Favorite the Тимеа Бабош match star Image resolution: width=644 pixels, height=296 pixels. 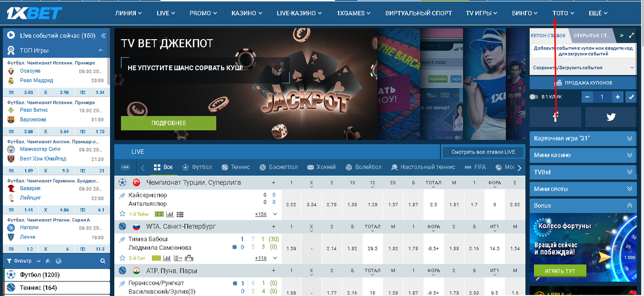pyautogui.click(x=122, y=258)
